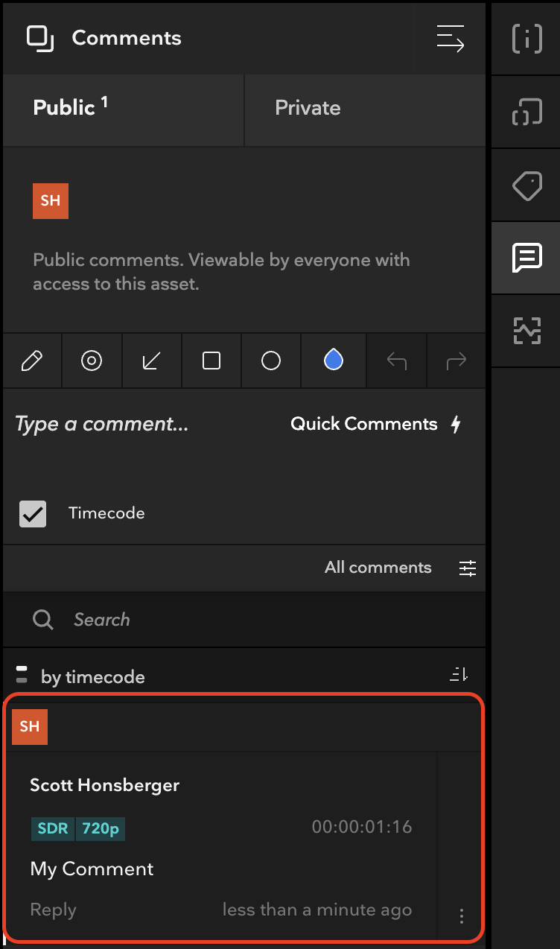The height and width of the screenshot is (949, 560).
Task: Open the tags sidebar panel
Action: (x=526, y=185)
